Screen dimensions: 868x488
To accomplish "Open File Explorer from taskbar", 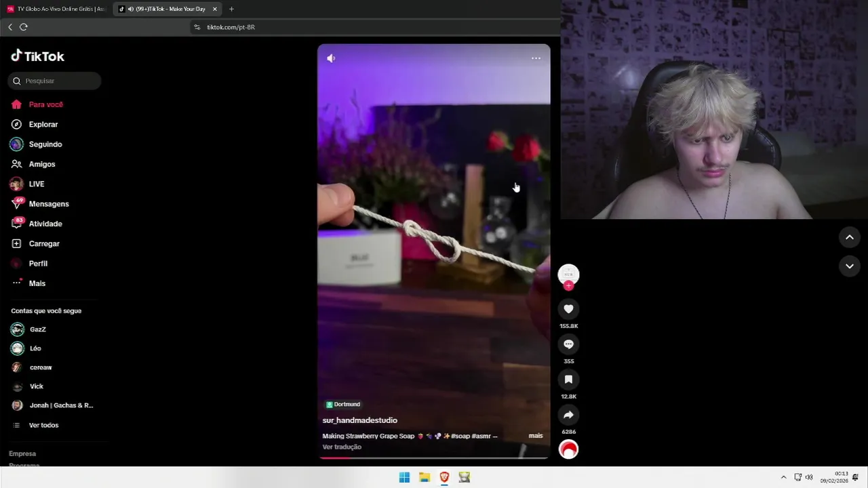I will click(x=425, y=477).
